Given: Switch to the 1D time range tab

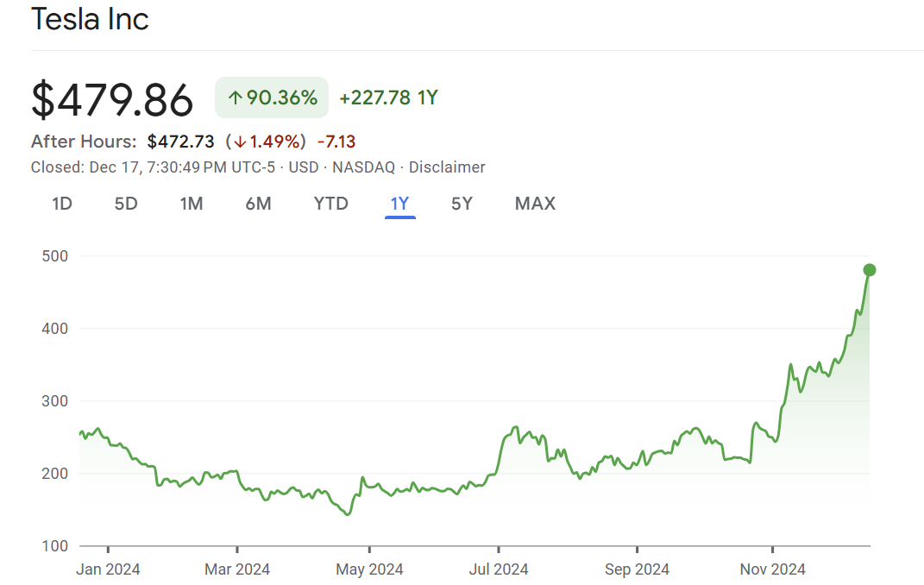Looking at the screenshot, I should pyautogui.click(x=62, y=204).
